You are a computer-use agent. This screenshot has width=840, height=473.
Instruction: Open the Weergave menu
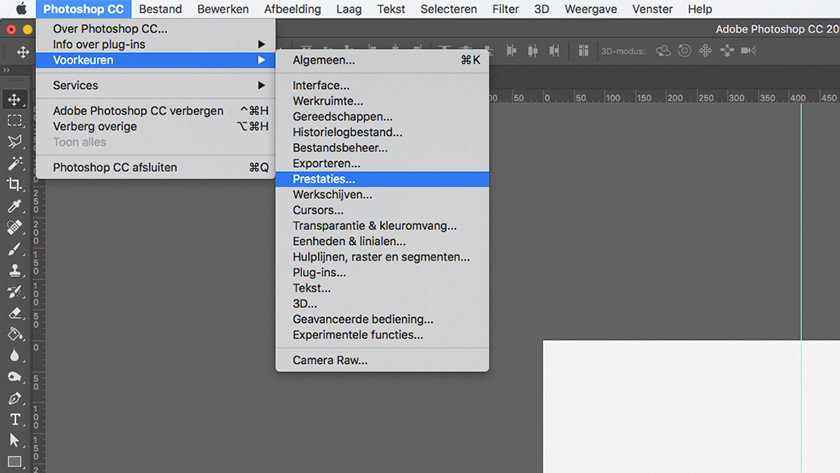(x=591, y=9)
